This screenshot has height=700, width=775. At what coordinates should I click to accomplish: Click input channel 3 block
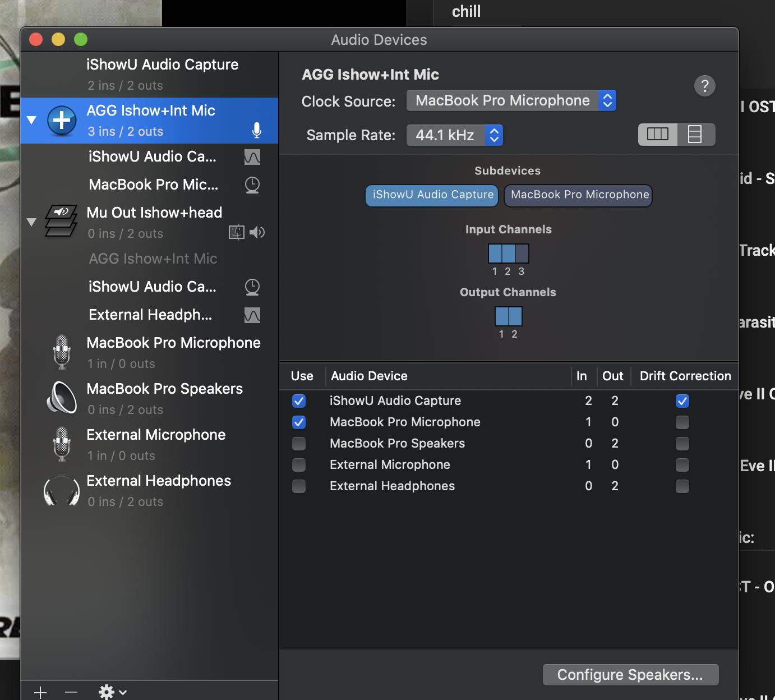coord(522,254)
